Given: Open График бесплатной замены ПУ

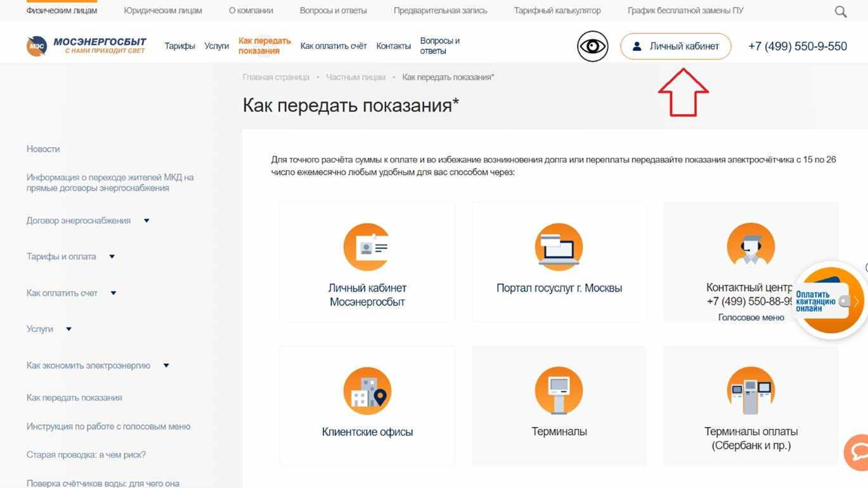Looking at the screenshot, I should point(685,11).
